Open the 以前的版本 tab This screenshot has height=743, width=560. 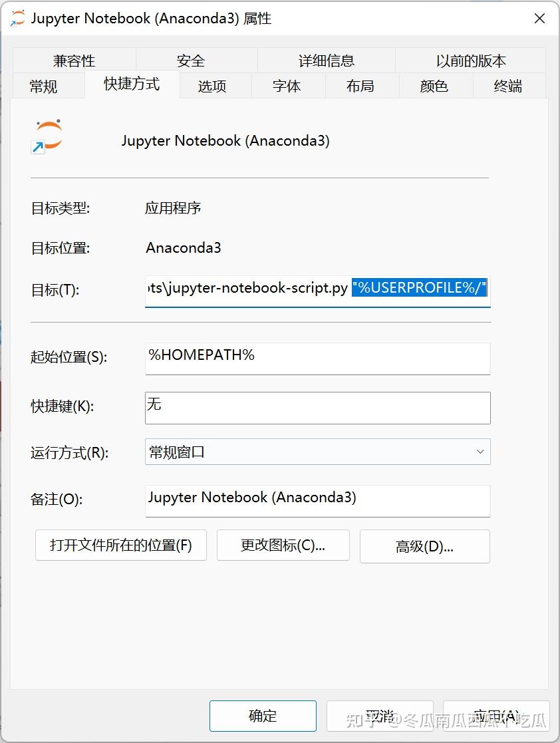[470, 61]
